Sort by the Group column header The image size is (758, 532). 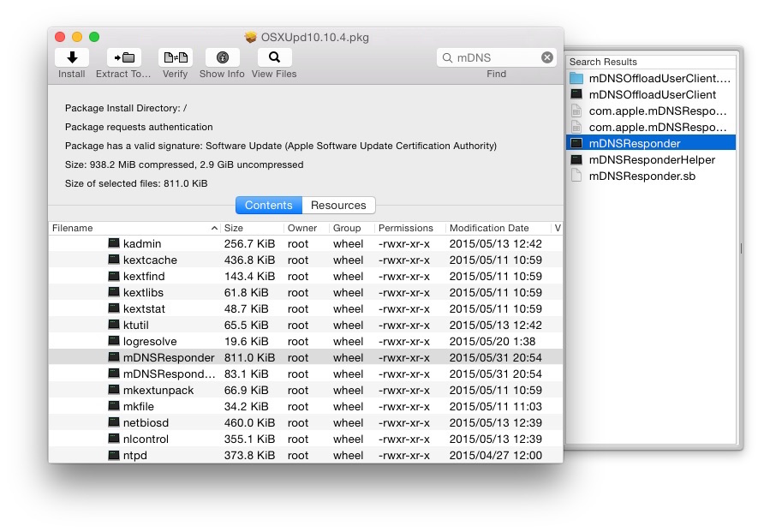[x=351, y=228]
